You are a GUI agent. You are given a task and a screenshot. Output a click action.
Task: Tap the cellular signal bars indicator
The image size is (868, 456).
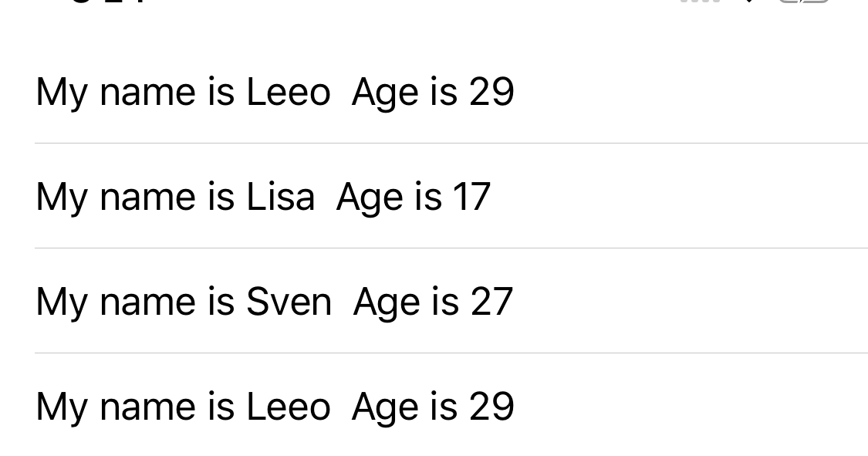[699, 2]
